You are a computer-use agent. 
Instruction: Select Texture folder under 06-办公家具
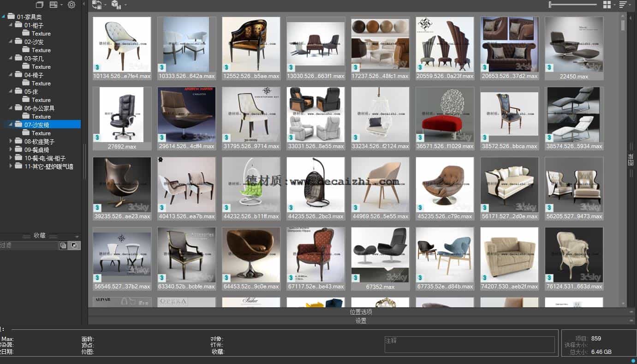tap(41, 116)
